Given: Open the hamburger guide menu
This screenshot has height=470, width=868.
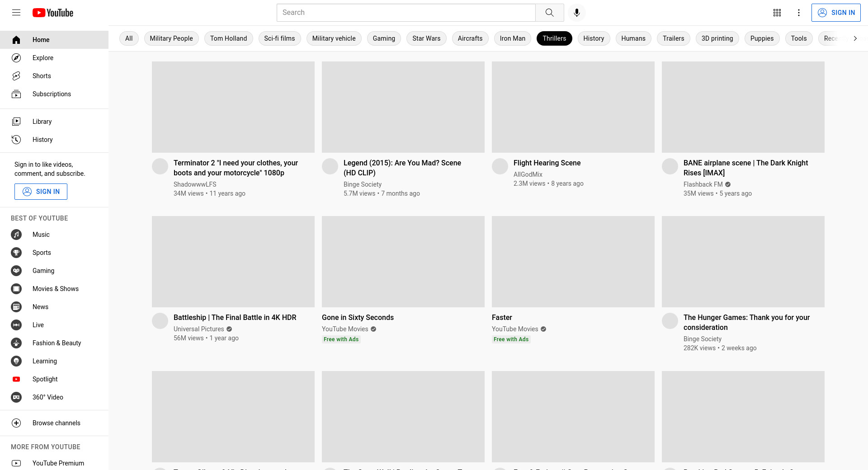Looking at the screenshot, I should click(16, 13).
